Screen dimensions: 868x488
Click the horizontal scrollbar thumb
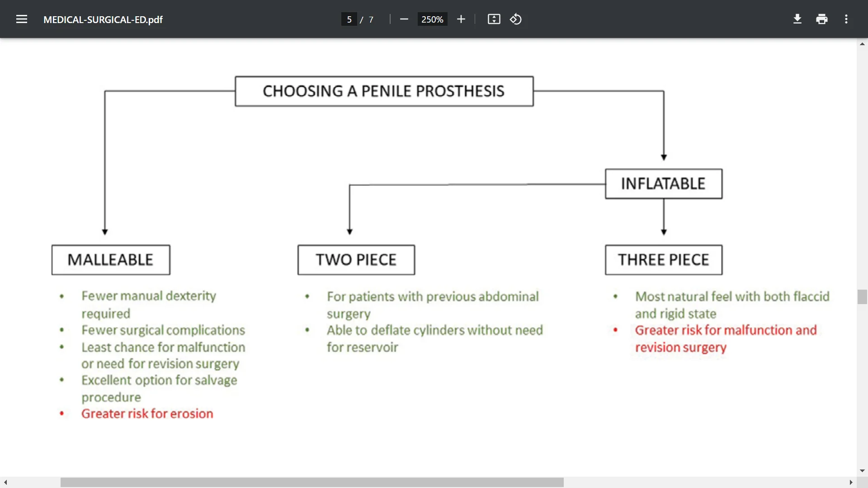pos(312,483)
